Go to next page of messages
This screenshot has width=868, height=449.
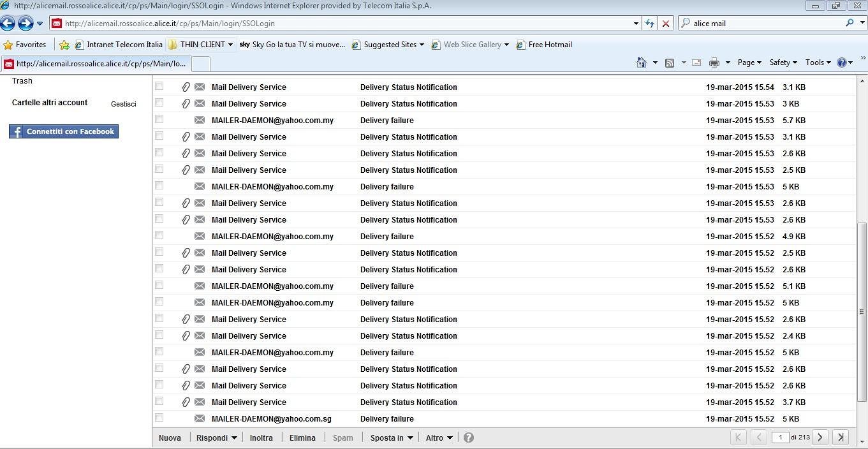[820, 437]
